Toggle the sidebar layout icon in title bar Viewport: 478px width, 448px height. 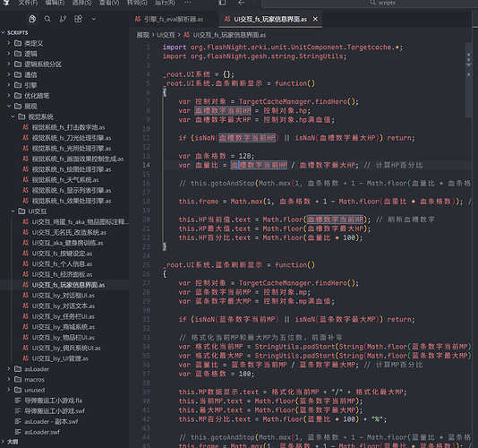point(222,3)
